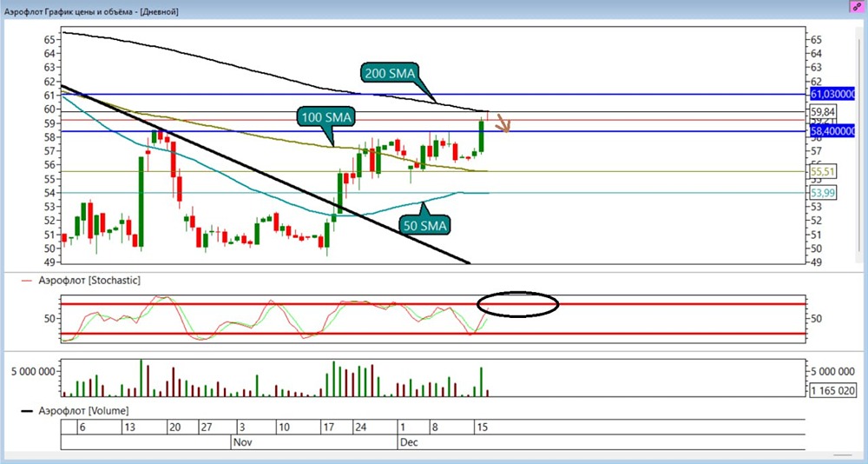Click date '20' on the time axis
The height and width of the screenshot is (464, 868).
click(x=175, y=428)
